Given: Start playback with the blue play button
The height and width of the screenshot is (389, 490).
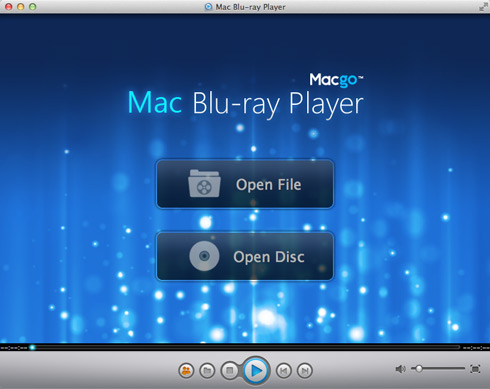Looking at the screenshot, I should click(x=256, y=370).
